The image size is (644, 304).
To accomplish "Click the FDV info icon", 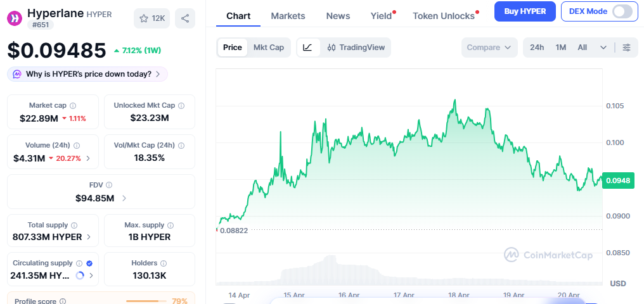I will 109,185.
